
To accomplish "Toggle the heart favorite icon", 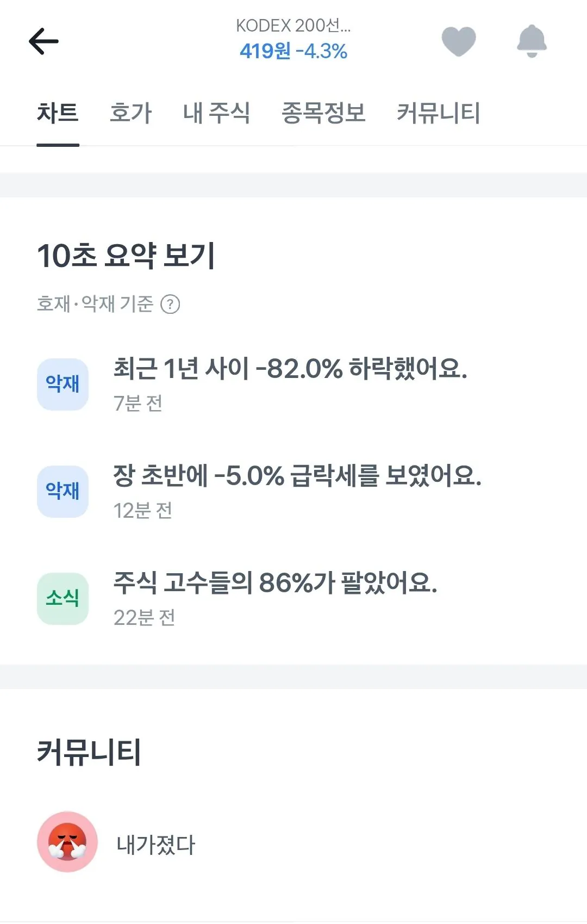I will point(458,41).
